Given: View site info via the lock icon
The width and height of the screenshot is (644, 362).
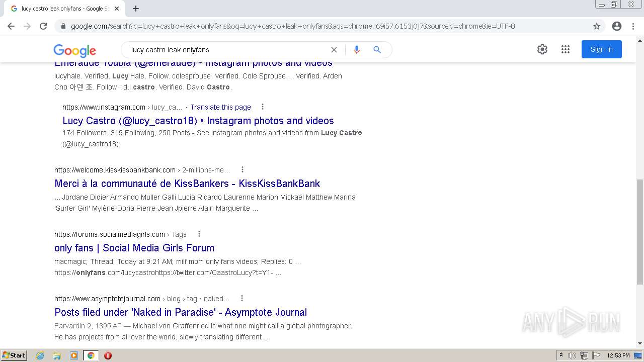Looking at the screenshot, I should (63, 26).
